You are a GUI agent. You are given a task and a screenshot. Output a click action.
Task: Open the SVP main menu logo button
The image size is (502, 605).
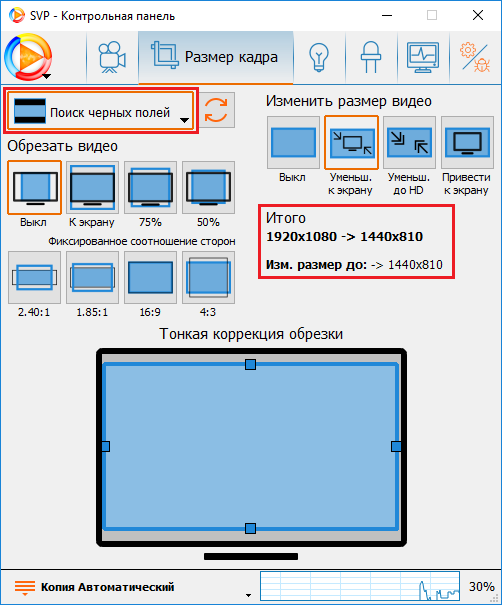pos(28,57)
